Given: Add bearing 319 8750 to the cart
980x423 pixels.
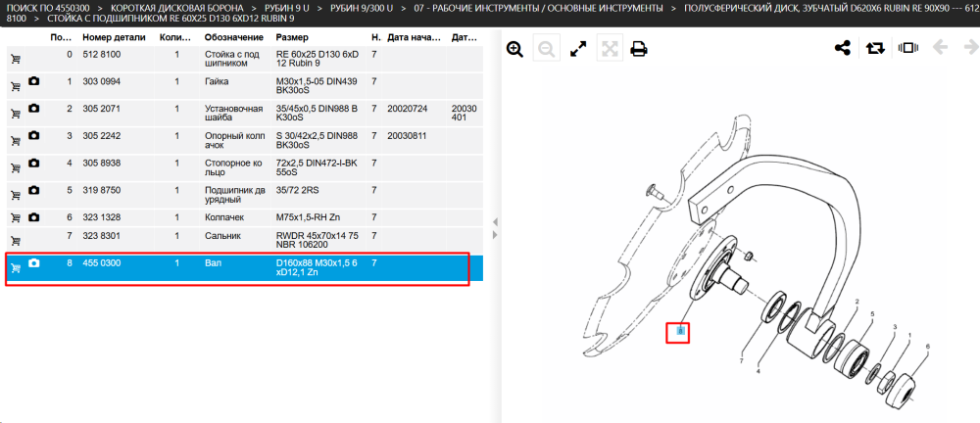Looking at the screenshot, I should tap(16, 195).
